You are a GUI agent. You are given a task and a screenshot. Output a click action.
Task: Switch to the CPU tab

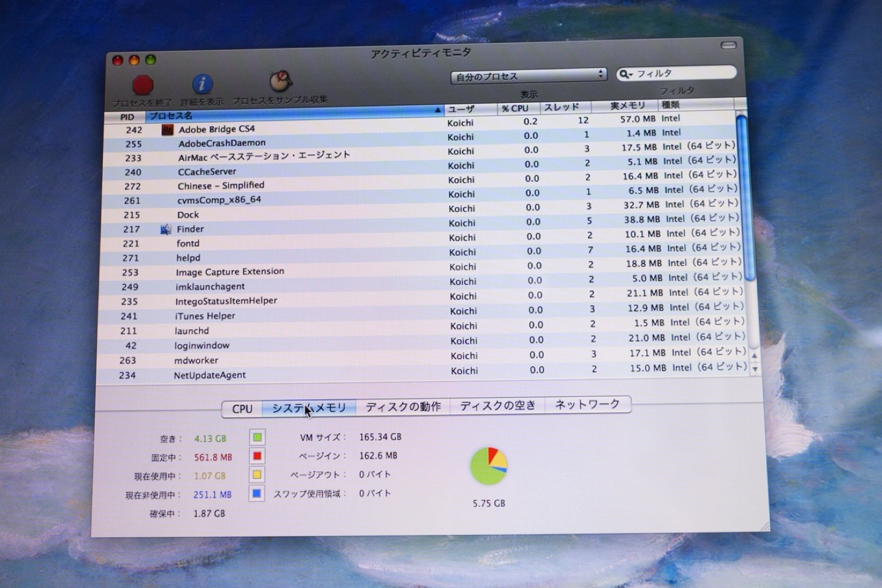[x=242, y=409]
